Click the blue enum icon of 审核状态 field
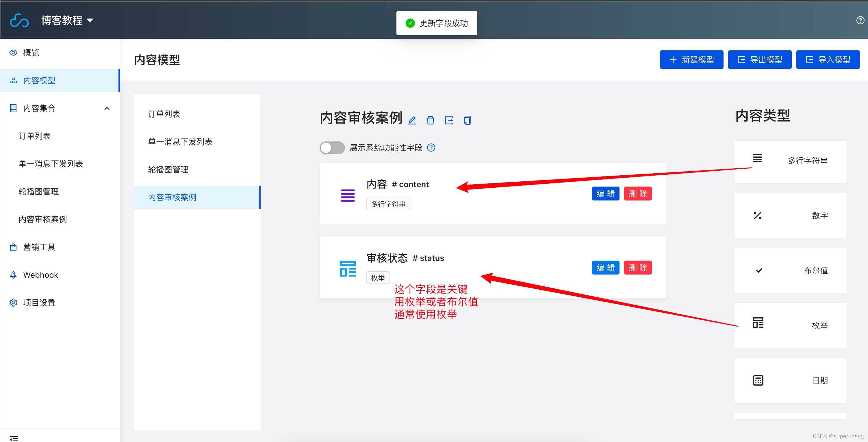 (x=348, y=268)
